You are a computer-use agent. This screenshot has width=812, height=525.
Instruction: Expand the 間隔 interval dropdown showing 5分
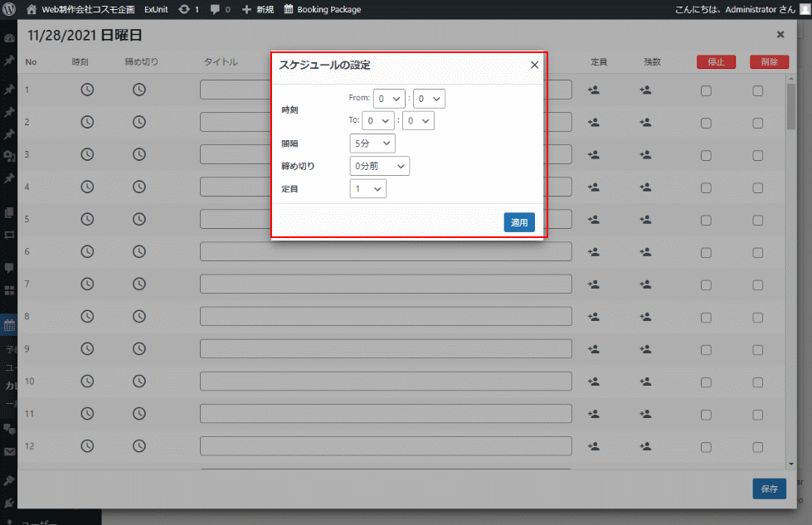pyautogui.click(x=372, y=143)
